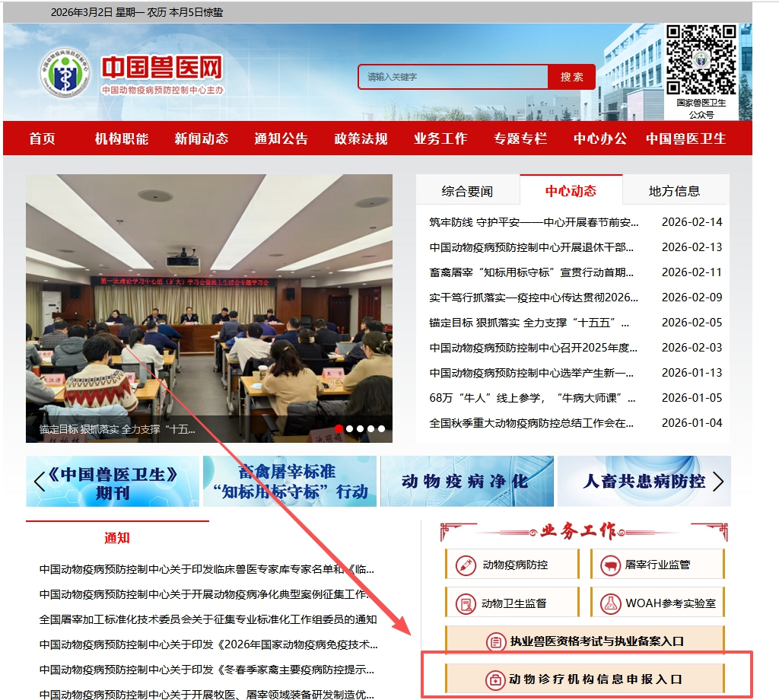This screenshot has height=700, width=779.
Task: Switch to the 地方信息 tab
Action: pos(674,191)
